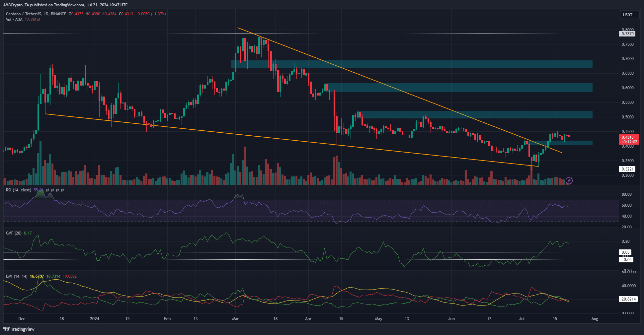The height and width of the screenshot is (335, 644).
Task: Click the Feb label on the time axis
Action: pyautogui.click(x=167, y=319)
